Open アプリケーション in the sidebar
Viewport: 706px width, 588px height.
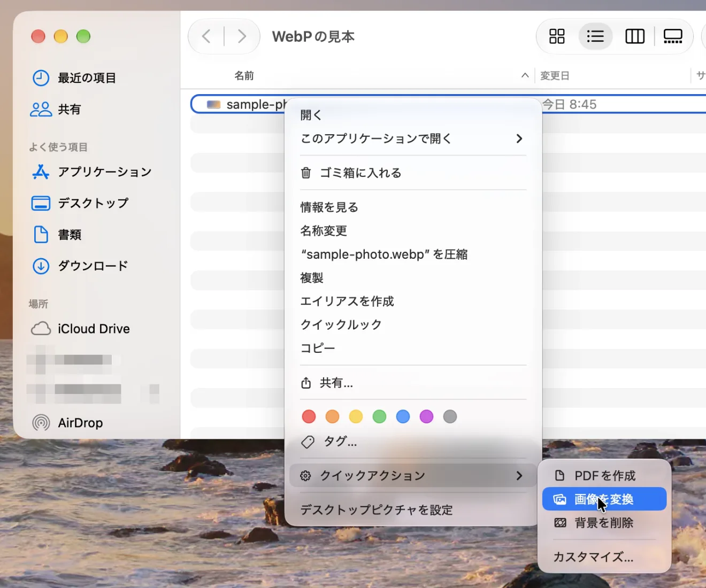point(91,172)
